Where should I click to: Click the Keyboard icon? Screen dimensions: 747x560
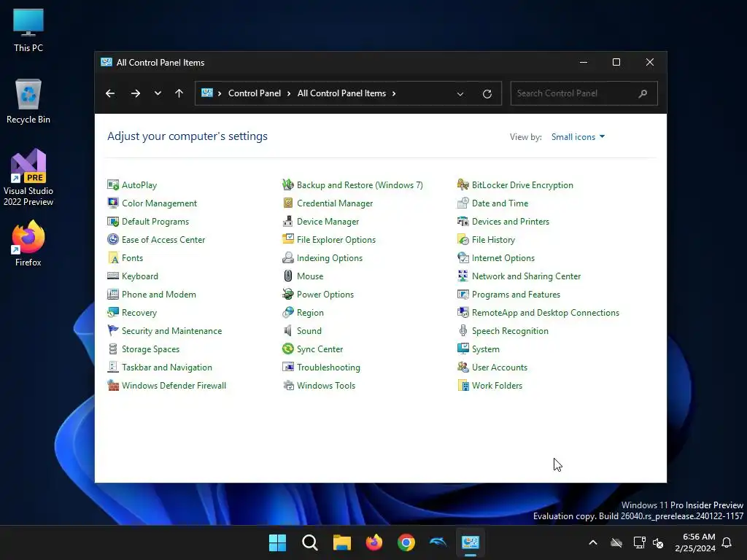click(x=113, y=276)
